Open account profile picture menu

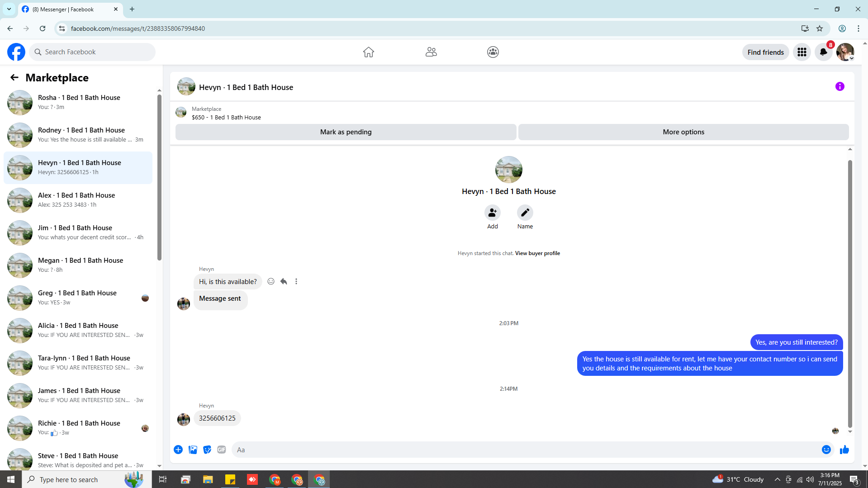pos(845,52)
